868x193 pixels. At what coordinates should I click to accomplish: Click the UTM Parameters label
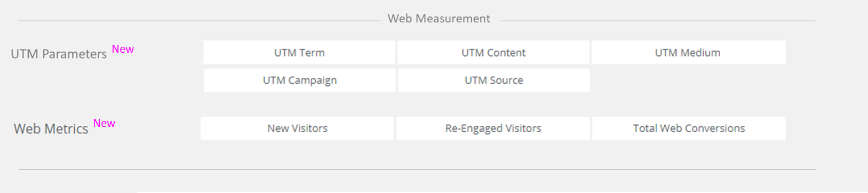point(59,54)
